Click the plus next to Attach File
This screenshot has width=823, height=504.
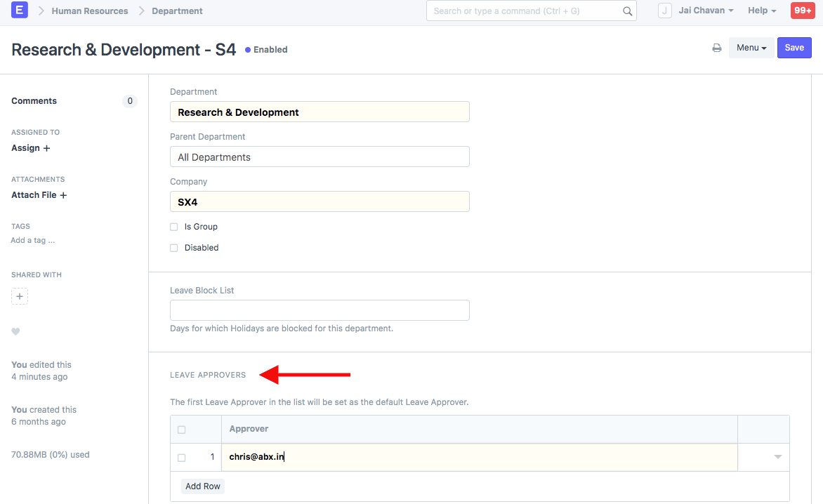point(63,195)
